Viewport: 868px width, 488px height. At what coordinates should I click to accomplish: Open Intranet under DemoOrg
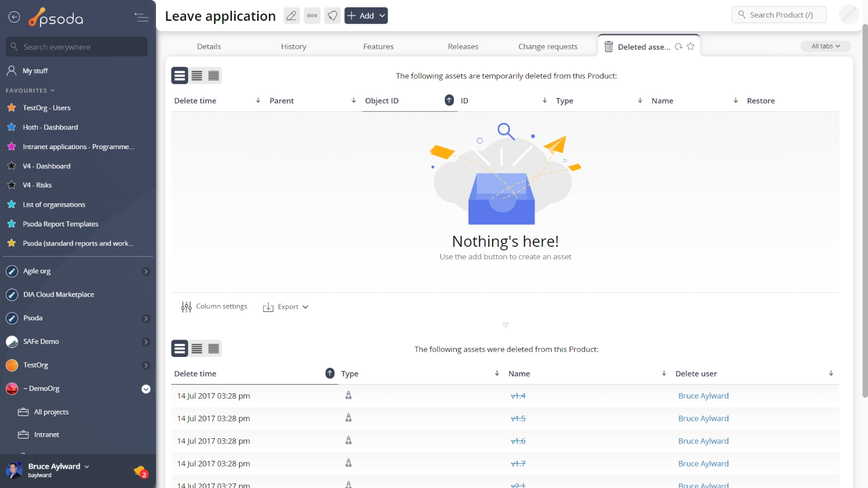pos(46,435)
